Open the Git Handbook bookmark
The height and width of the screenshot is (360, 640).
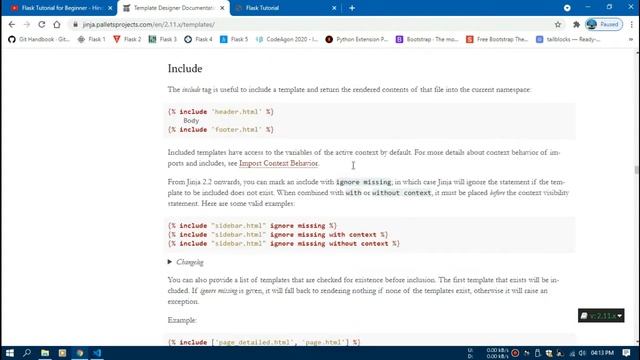39,39
